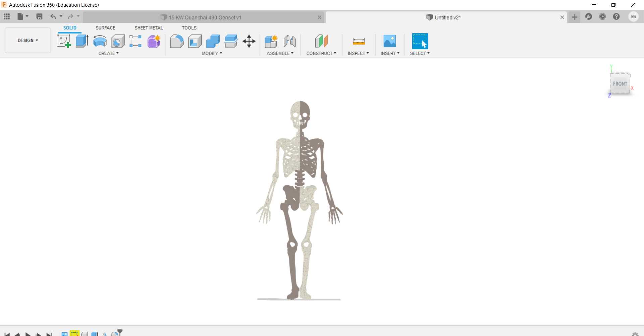Click the FRONT face of the ViewCube
This screenshot has height=336, width=644.
tap(620, 84)
